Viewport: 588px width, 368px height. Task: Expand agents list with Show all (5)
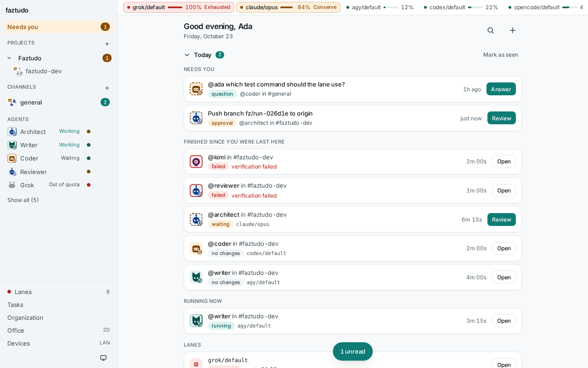[23, 200]
